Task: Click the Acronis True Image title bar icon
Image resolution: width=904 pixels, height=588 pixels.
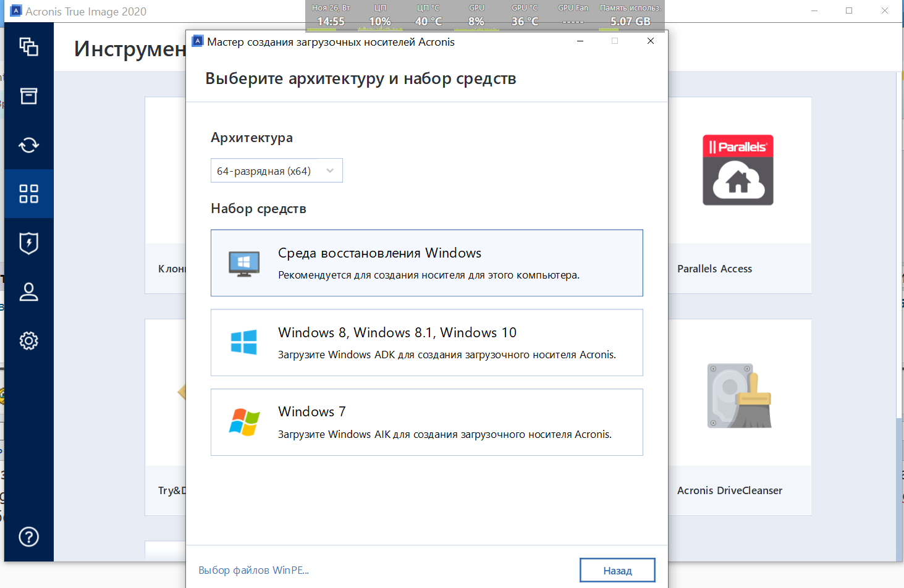Action: tap(16, 11)
